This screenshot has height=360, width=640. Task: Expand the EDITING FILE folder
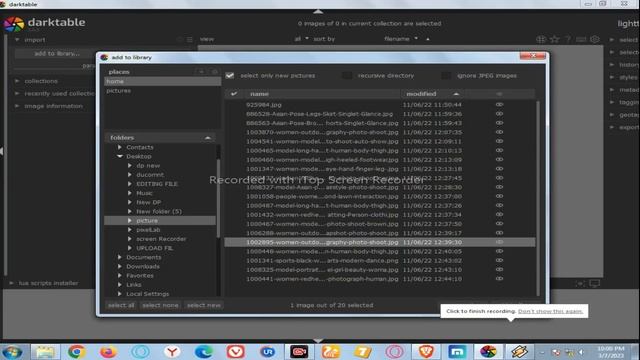pos(129,184)
